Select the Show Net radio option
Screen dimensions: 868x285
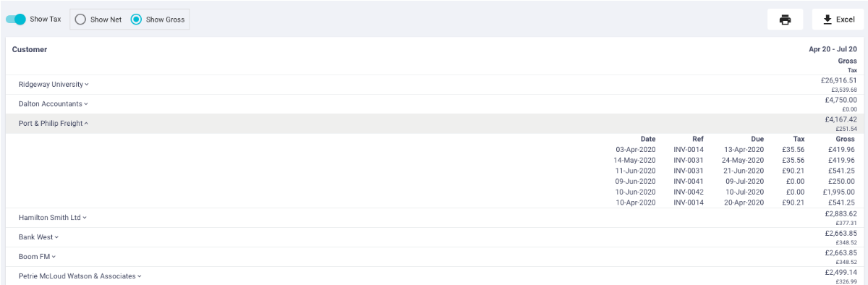(x=98, y=20)
